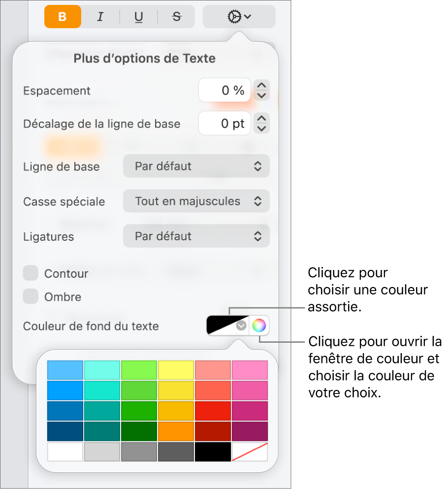Select the light blue color swatch
This screenshot has height=489, width=448.
pyautogui.click(x=65, y=369)
